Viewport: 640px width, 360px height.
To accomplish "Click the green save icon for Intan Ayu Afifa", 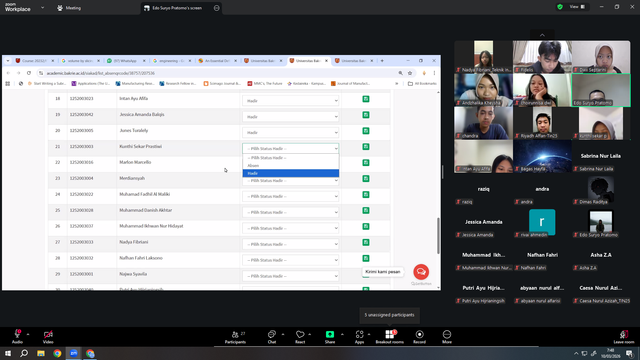I will [366, 99].
